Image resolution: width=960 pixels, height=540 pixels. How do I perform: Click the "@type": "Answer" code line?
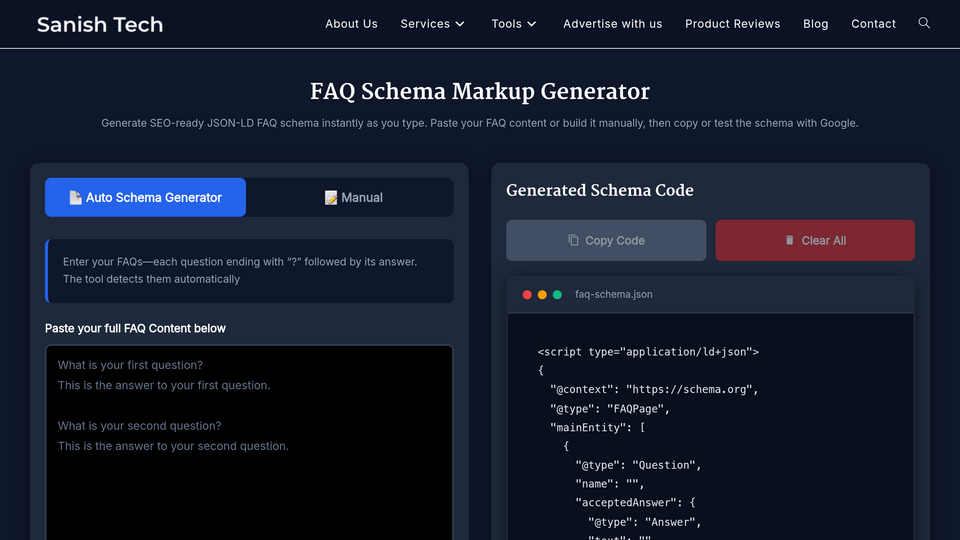pos(644,522)
